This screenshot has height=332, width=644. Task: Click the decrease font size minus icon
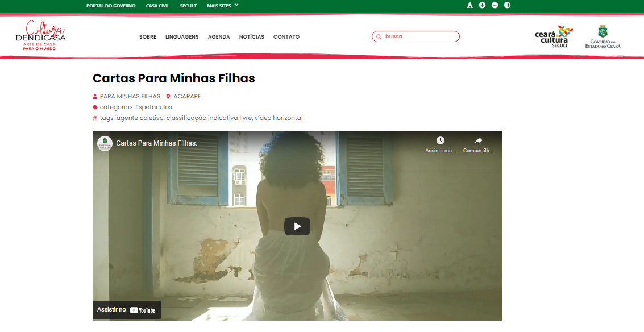pos(495,5)
